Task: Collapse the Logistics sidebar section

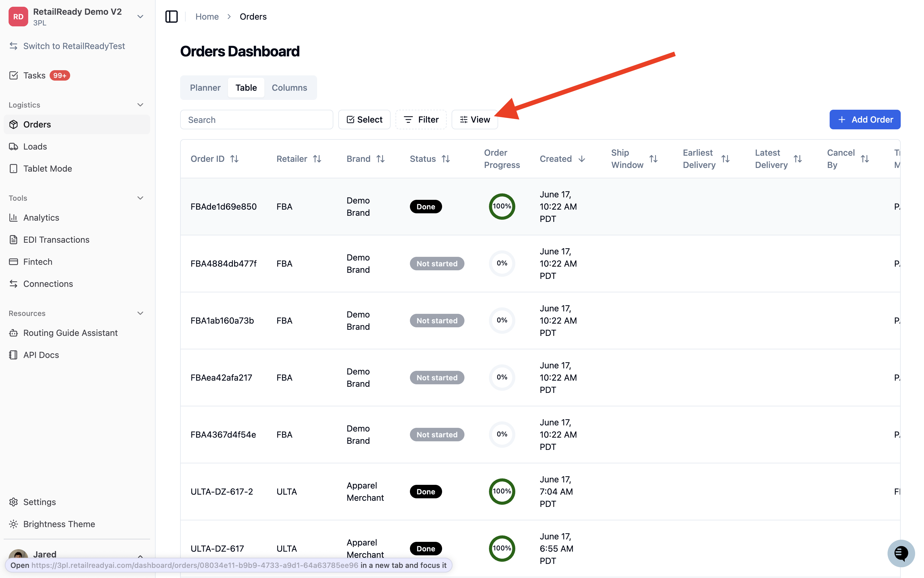Action: click(x=140, y=105)
